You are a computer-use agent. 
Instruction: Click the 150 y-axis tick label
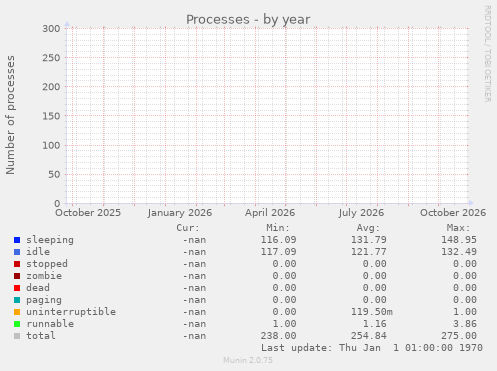pos(51,116)
